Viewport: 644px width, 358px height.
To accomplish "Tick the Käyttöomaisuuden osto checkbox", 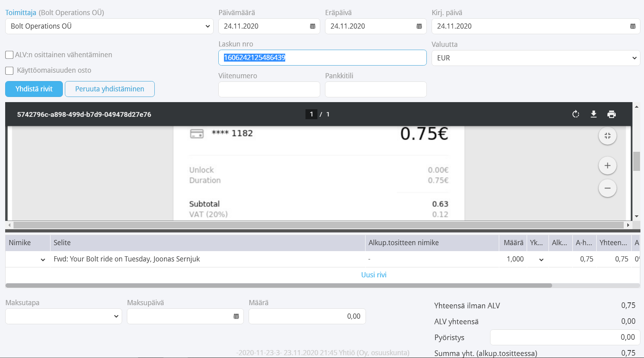I will pos(9,71).
